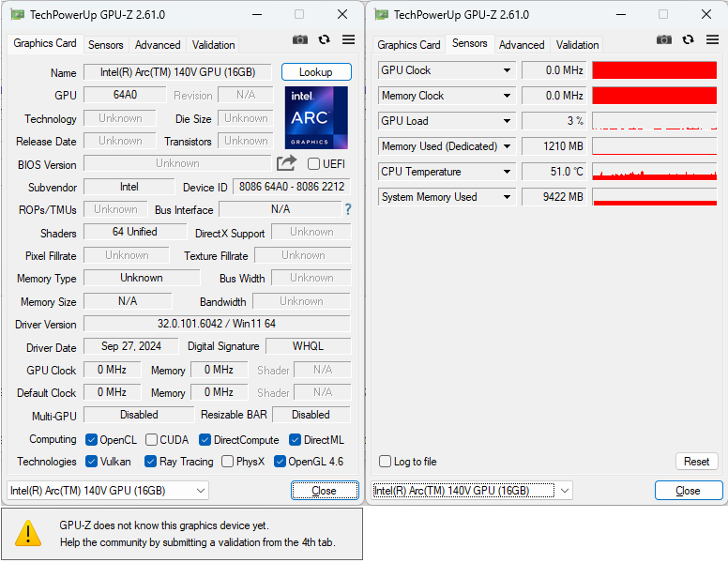This screenshot has height=563, width=728.
Task: Click the GPU Load history graph
Action: (x=655, y=121)
